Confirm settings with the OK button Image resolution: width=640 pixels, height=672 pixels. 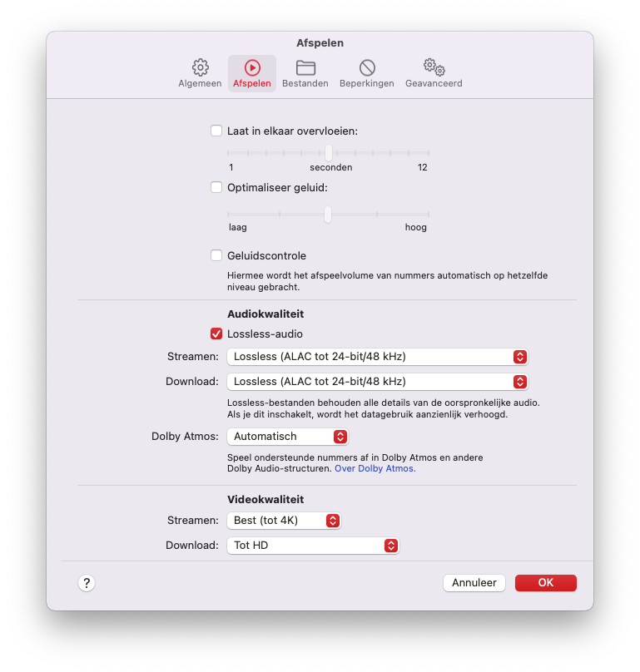(546, 583)
